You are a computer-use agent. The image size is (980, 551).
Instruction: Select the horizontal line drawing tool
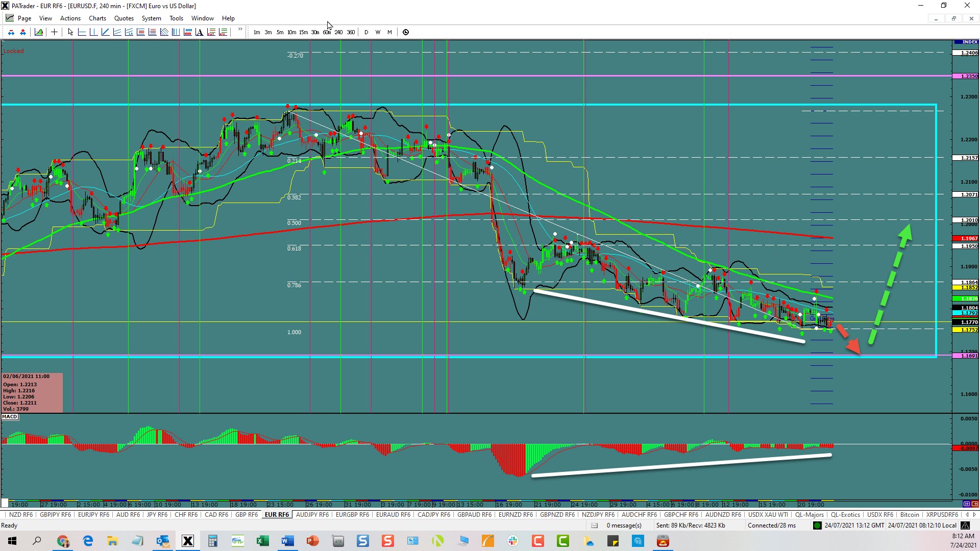[x=82, y=32]
